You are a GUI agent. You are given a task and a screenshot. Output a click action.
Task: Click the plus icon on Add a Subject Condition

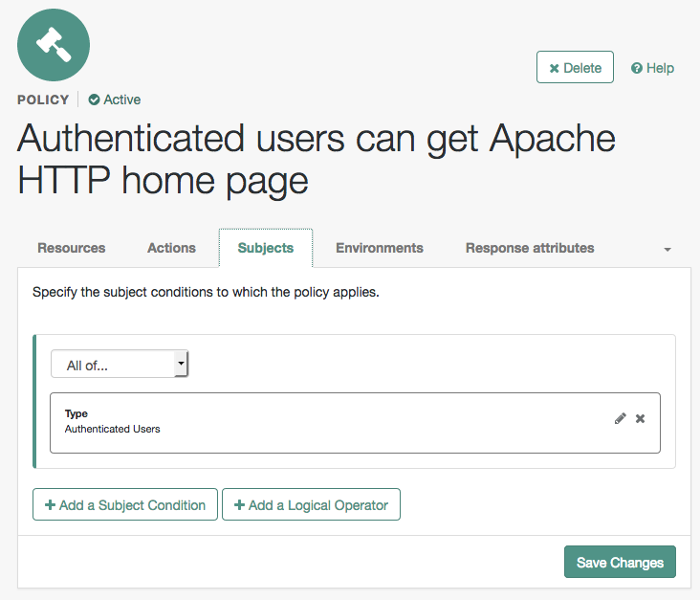click(50, 505)
